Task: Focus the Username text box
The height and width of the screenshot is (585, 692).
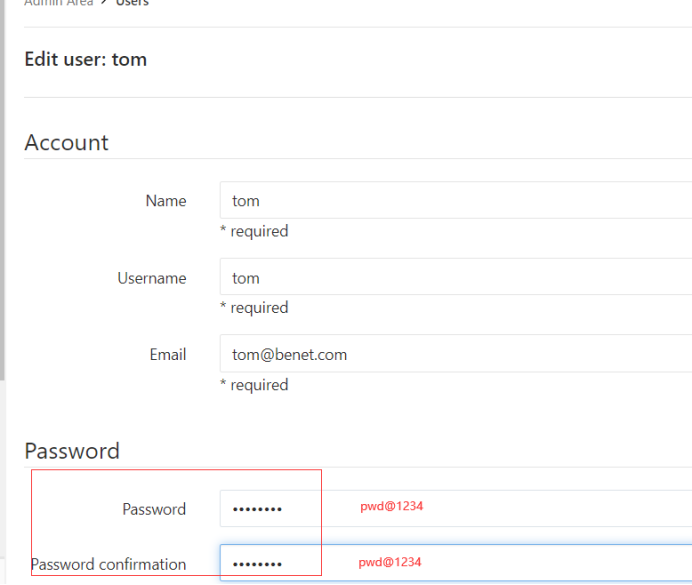Action: [455, 277]
